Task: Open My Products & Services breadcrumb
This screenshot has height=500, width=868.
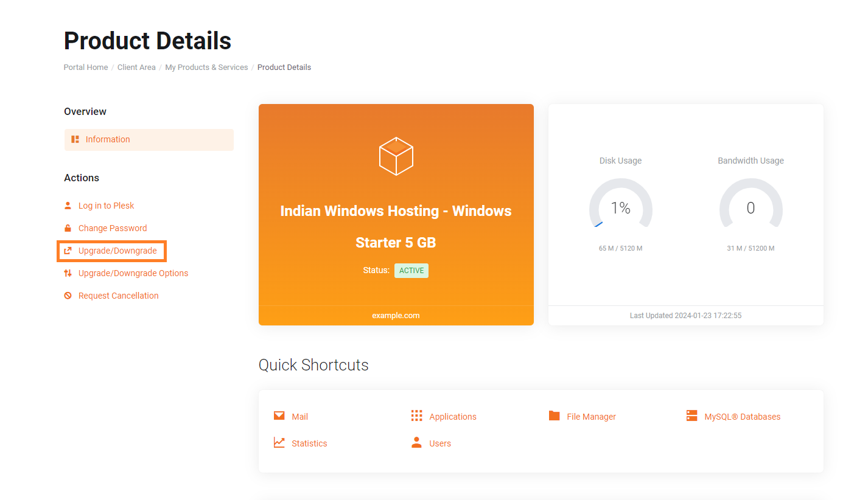Action: pos(206,68)
